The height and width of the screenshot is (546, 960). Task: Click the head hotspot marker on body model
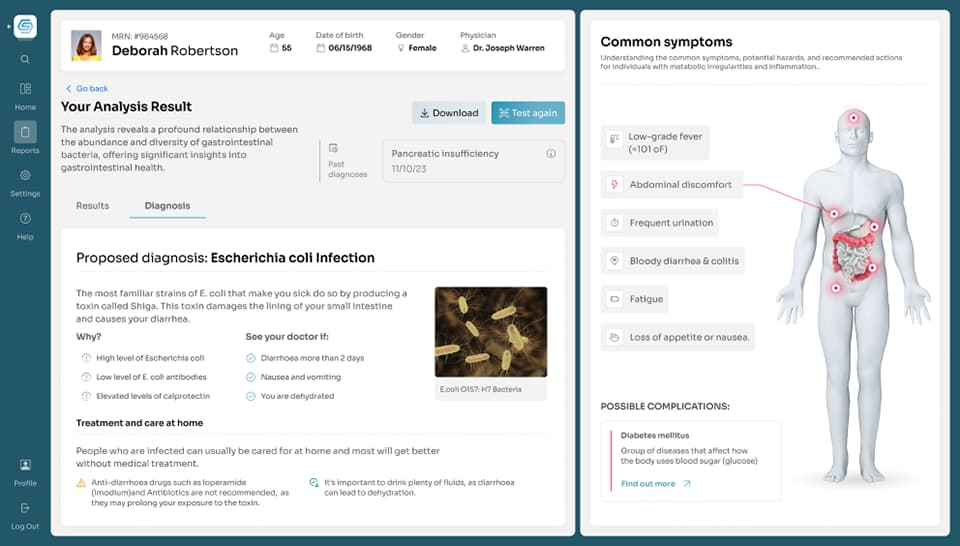[x=853, y=119]
